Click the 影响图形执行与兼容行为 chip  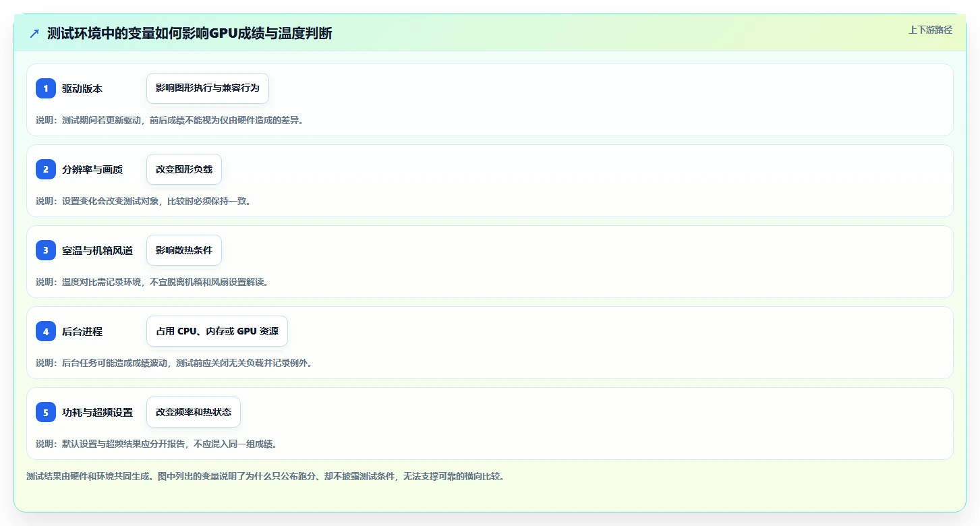click(208, 88)
